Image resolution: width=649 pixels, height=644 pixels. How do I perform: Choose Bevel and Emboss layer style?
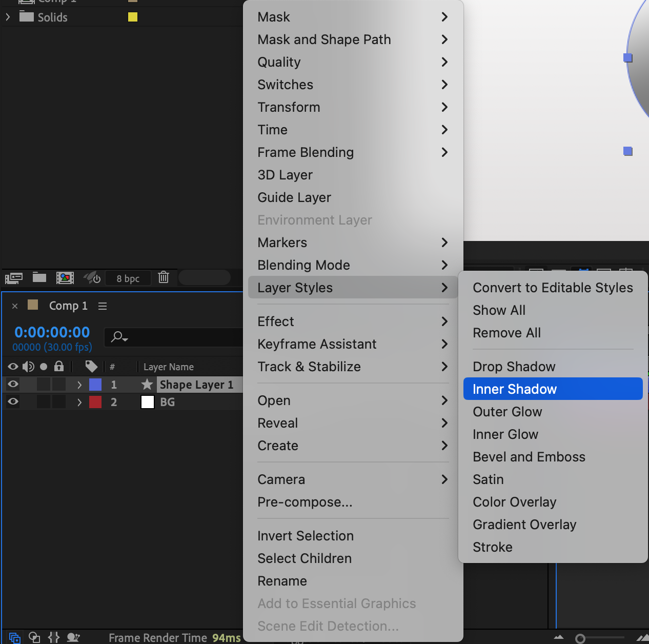pos(529,457)
